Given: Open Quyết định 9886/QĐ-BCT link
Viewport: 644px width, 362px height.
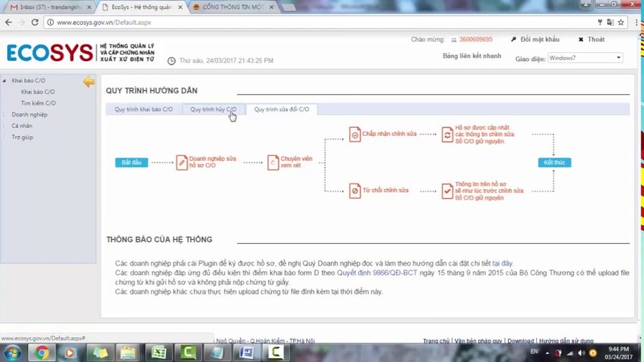Looking at the screenshot, I should [x=377, y=273].
